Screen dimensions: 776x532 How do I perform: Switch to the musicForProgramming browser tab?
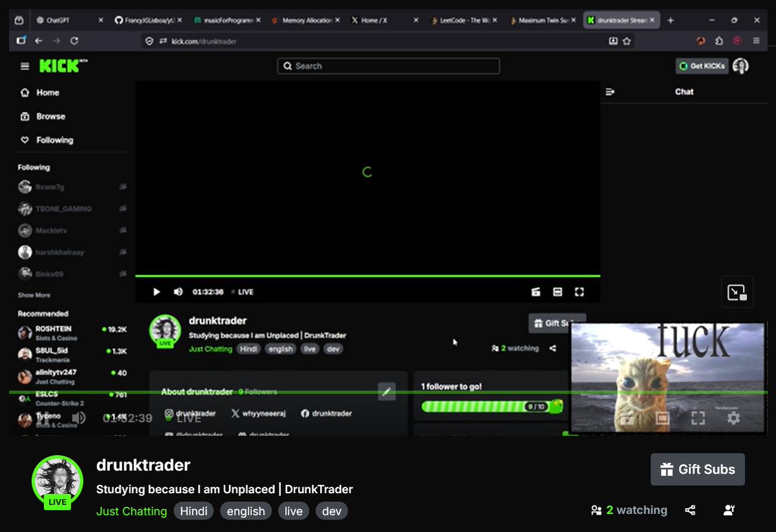(226, 21)
